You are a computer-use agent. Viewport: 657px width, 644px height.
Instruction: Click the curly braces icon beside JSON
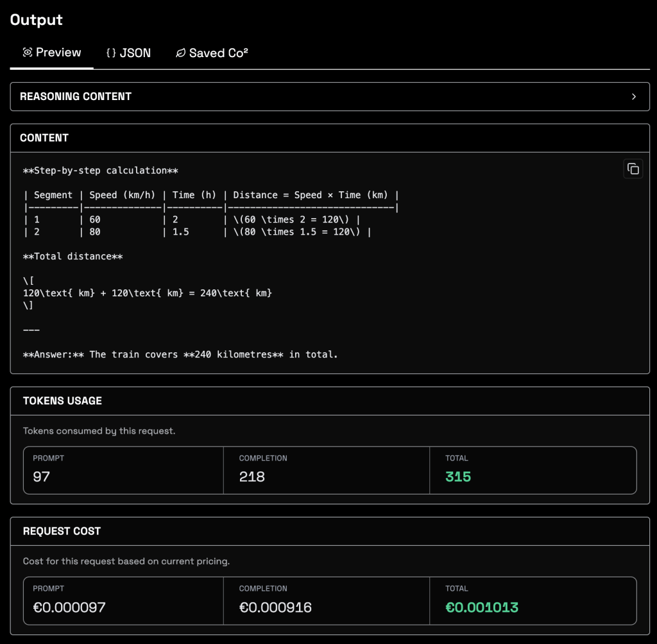(x=111, y=53)
